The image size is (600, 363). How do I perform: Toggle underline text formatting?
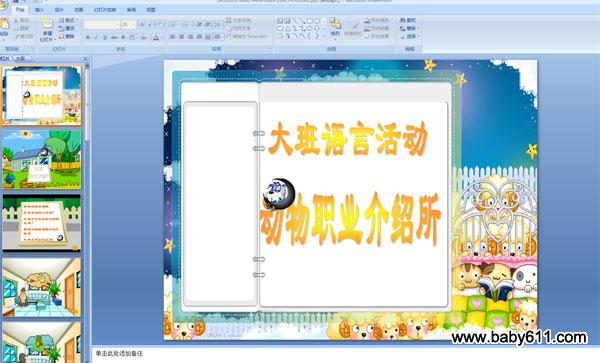click(105, 37)
